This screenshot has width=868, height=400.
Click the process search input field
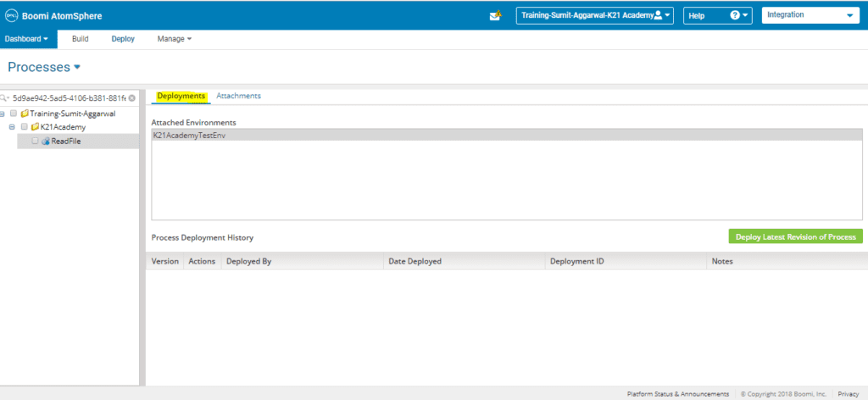pyautogui.click(x=70, y=98)
